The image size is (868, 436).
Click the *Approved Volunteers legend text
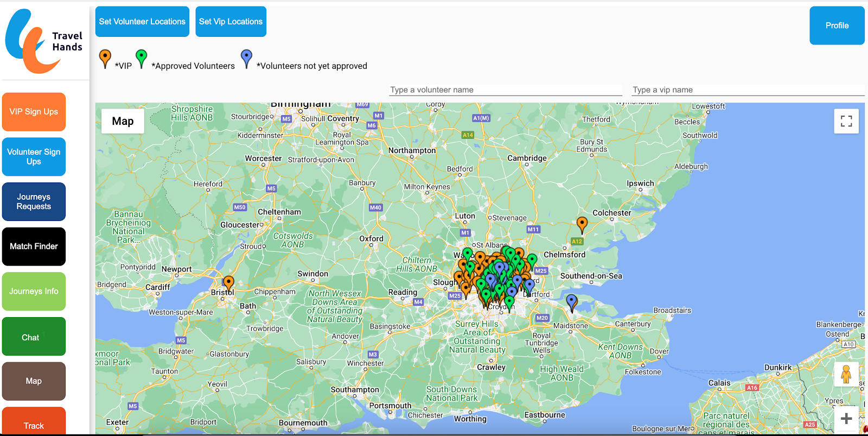(193, 66)
